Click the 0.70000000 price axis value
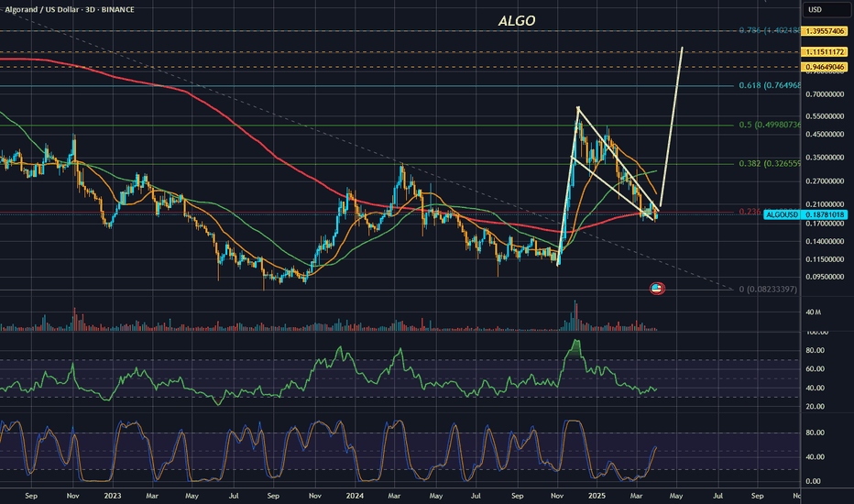The width and height of the screenshot is (854, 504). (825, 94)
